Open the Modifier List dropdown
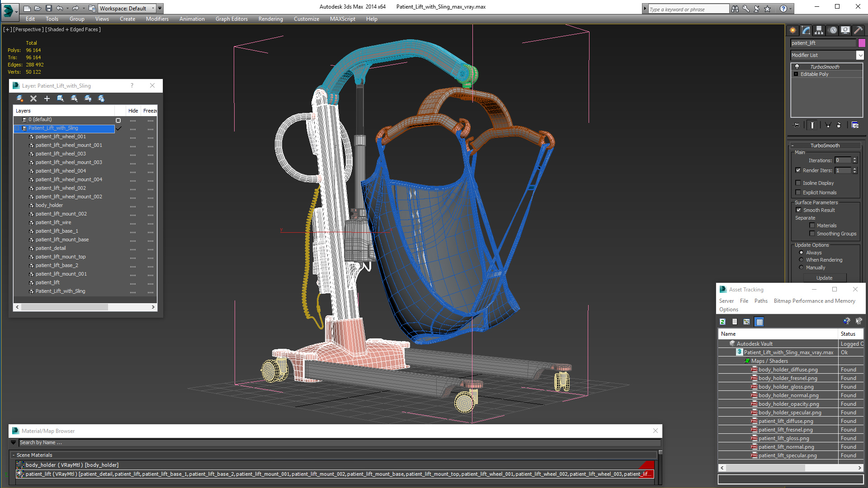Screen dimensions: 868x488 click(859, 55)
